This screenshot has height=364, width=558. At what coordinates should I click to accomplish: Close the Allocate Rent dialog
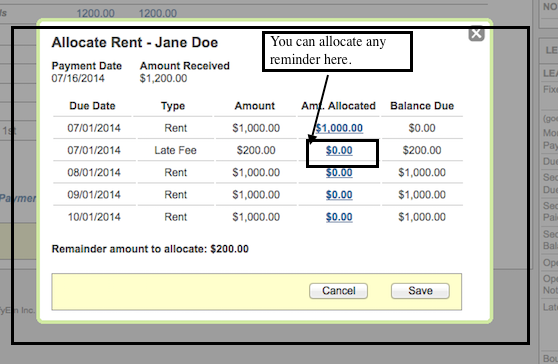tap(476, 34)
